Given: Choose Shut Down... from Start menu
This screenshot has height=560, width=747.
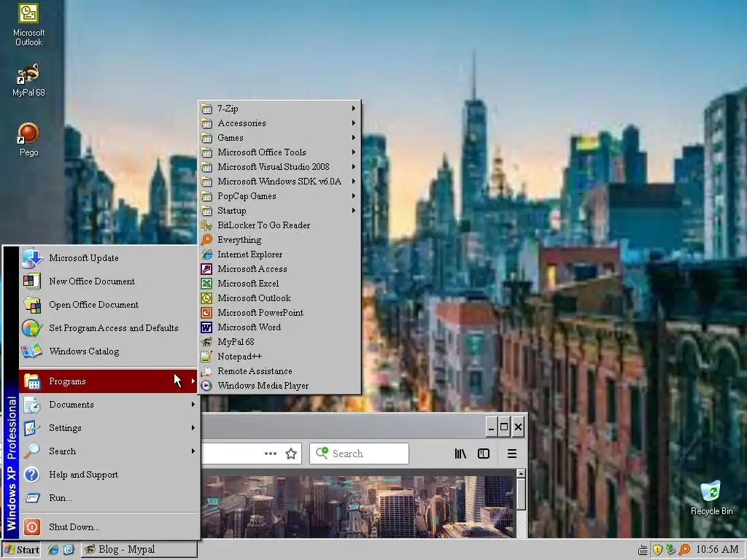Looking at the screenshot, I should click(x=108, y=527).
